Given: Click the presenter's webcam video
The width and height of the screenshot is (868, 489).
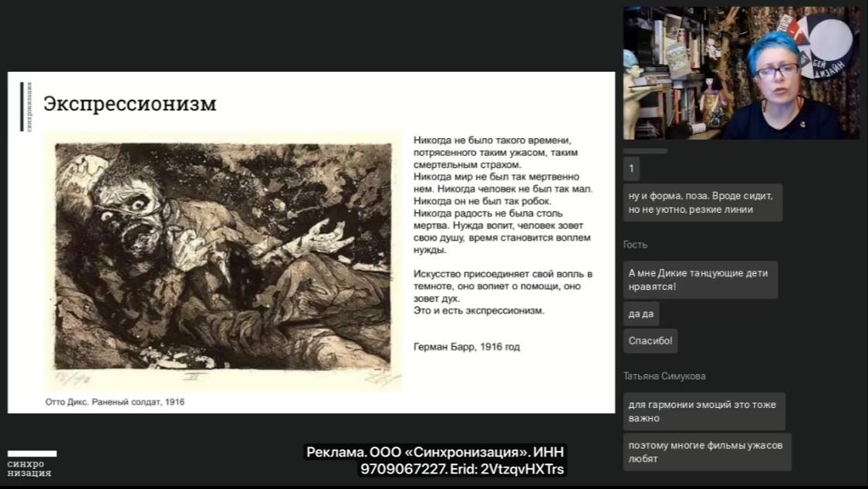Looking at the screenshot, I should coord(741,73).
